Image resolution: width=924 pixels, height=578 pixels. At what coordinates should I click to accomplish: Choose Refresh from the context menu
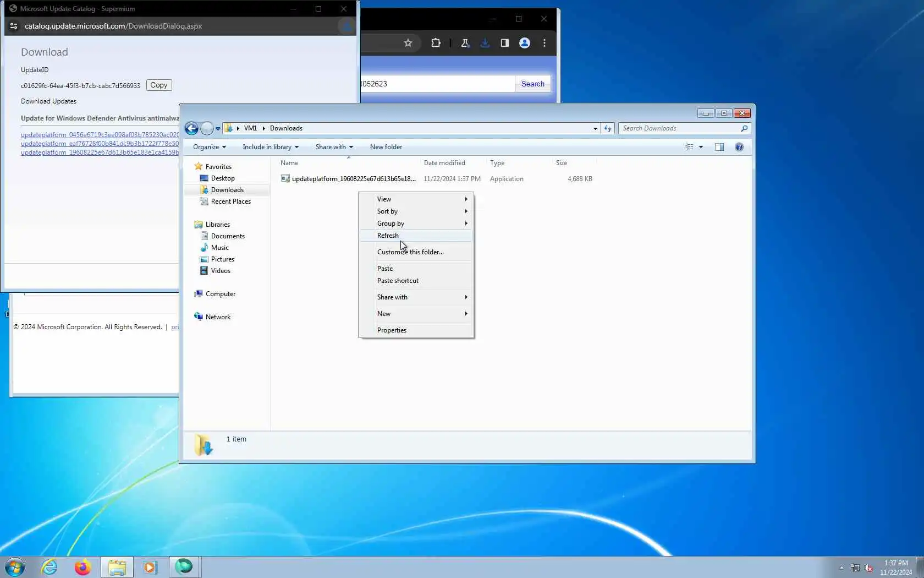(x=416, y=236)
